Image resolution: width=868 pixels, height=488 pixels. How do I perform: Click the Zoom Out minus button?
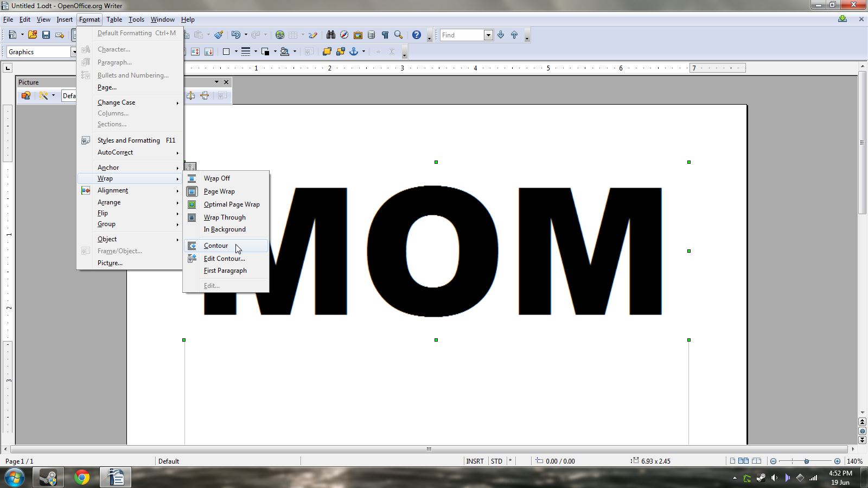pyautogui.click(x=773, y=461)
